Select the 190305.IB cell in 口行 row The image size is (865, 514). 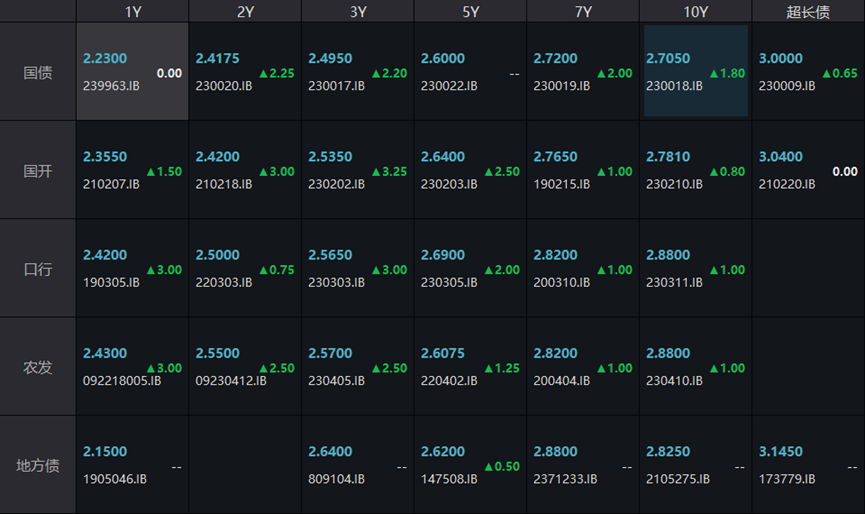[x=132, y=268]
